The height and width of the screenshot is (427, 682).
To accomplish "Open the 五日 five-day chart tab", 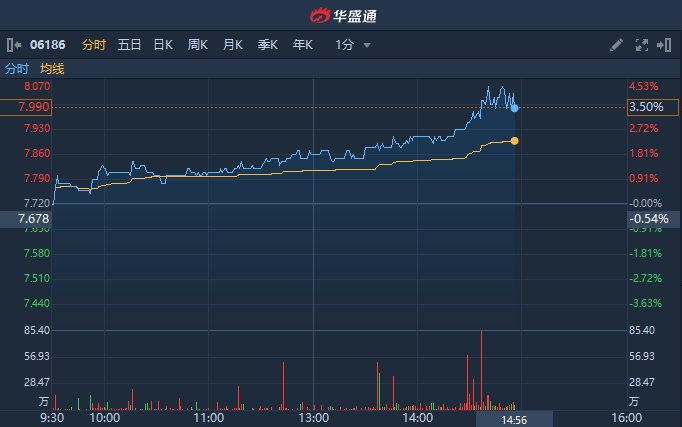I will pyautogui.click(x=129, y=45).
